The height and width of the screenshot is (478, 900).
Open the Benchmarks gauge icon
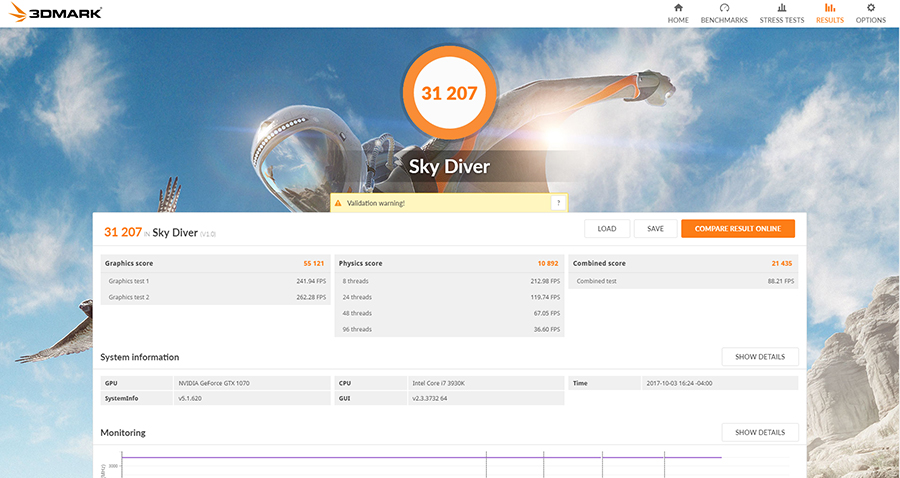[x=723, y=8]
